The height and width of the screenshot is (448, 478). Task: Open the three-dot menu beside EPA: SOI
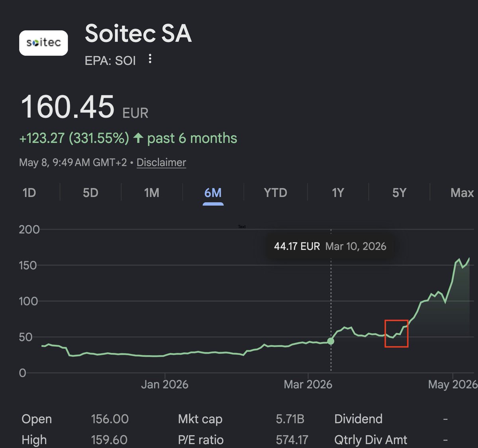(150, 59)
